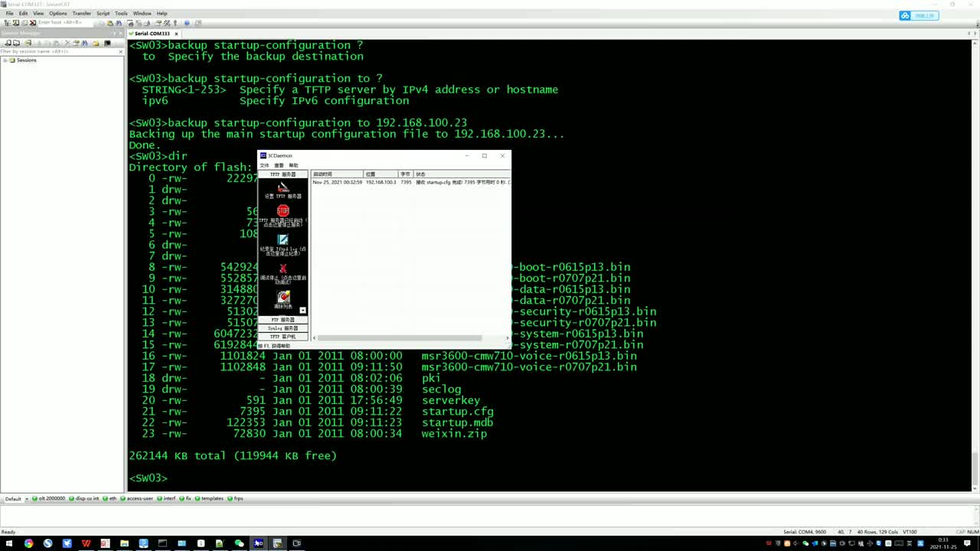
Task: Click the new folder icon in Session Manager
Action: click(x=96, y=43)
